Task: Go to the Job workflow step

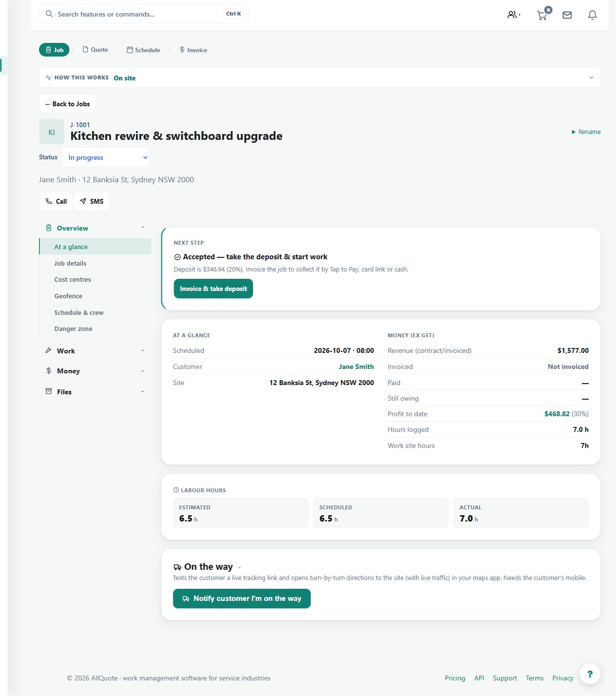Action: (x=55, y=50)
